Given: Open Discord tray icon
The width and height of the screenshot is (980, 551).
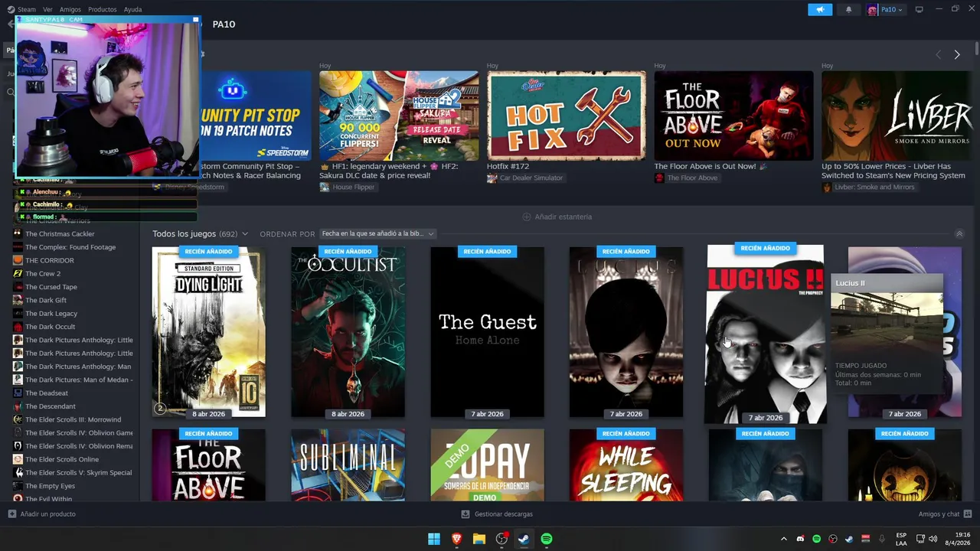Looking at the screenshot, I should [x=800, y=539].
